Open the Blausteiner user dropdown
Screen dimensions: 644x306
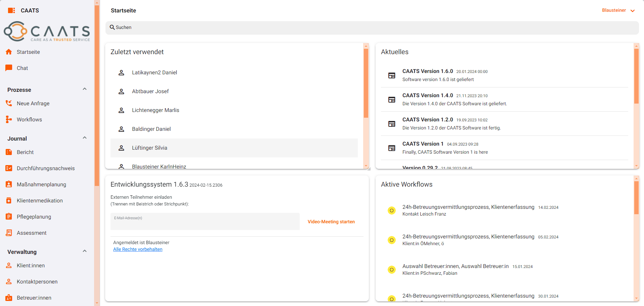point(618,10)
